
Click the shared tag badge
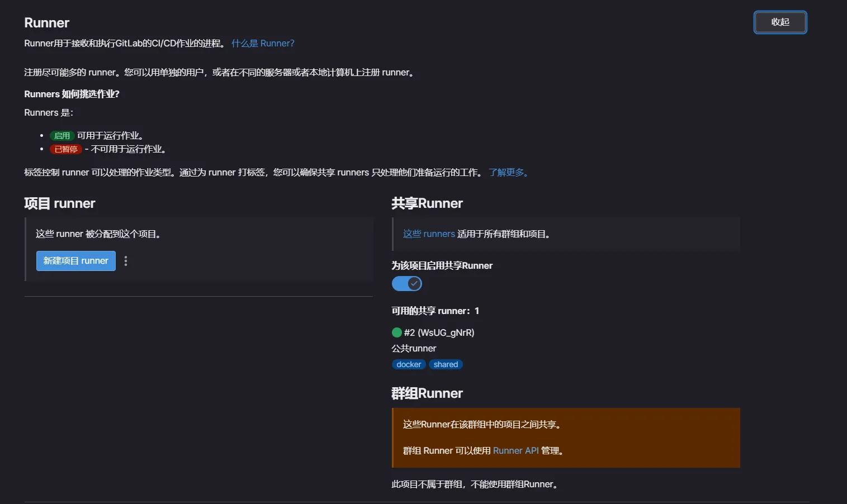coord(446,364)
